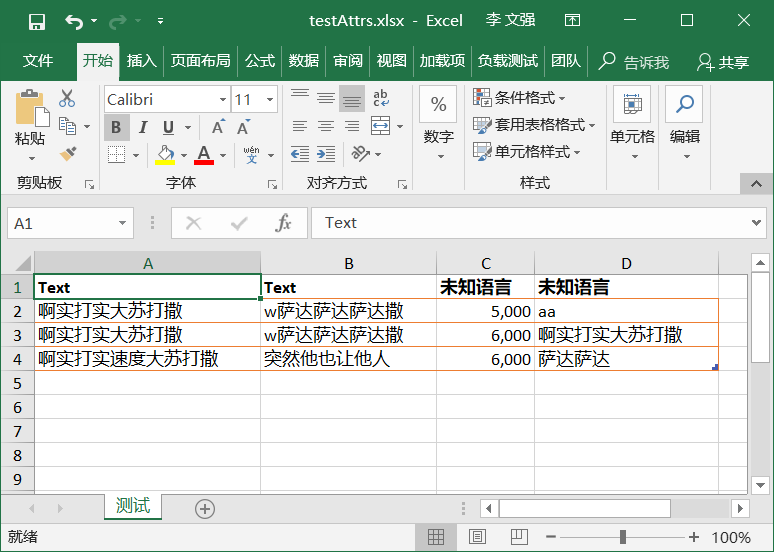Click the yellow fill color swatch
This screenshot has width=774, height=552.
[x=166, y=154]
